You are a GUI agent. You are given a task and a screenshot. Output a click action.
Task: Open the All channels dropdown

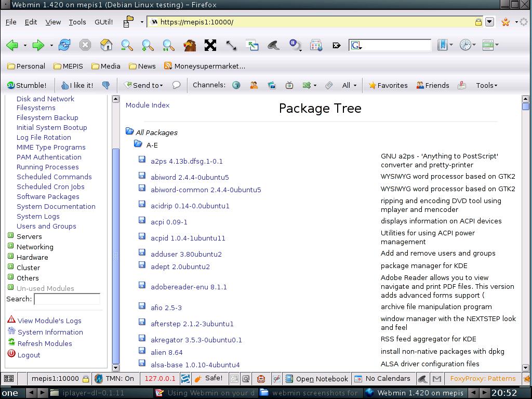(x=349, y=85)
